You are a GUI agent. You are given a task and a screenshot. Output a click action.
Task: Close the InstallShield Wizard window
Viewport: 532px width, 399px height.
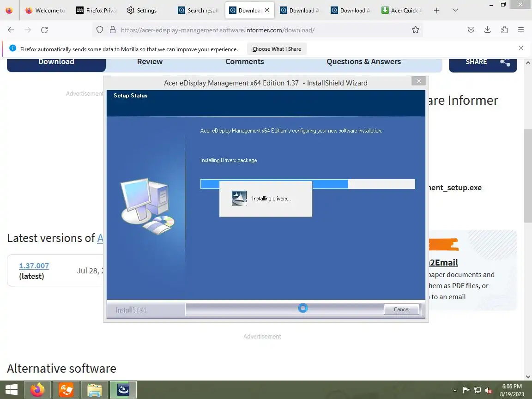tap(418, 81)
